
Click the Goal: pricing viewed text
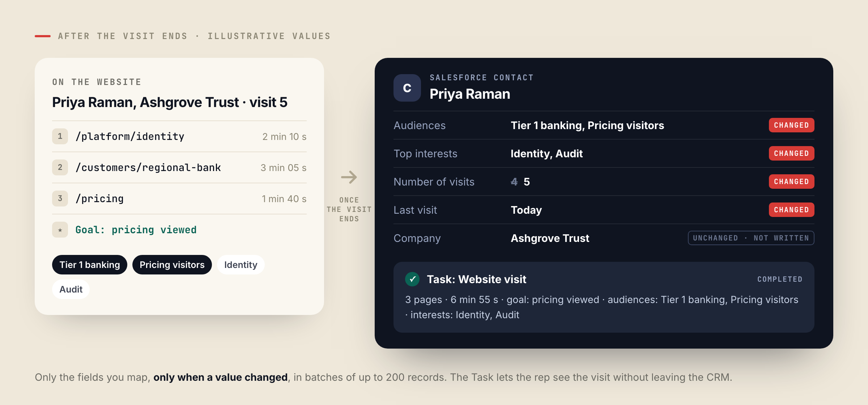point(136,230)
